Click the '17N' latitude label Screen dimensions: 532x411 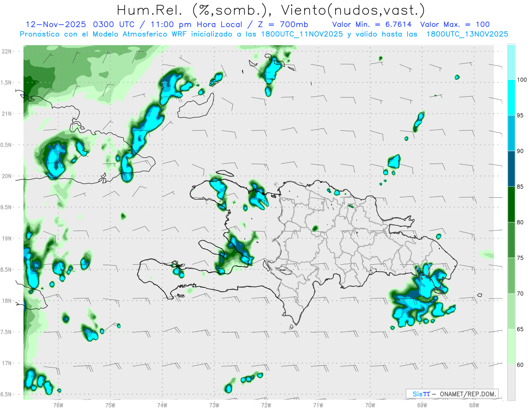(8, 363)
